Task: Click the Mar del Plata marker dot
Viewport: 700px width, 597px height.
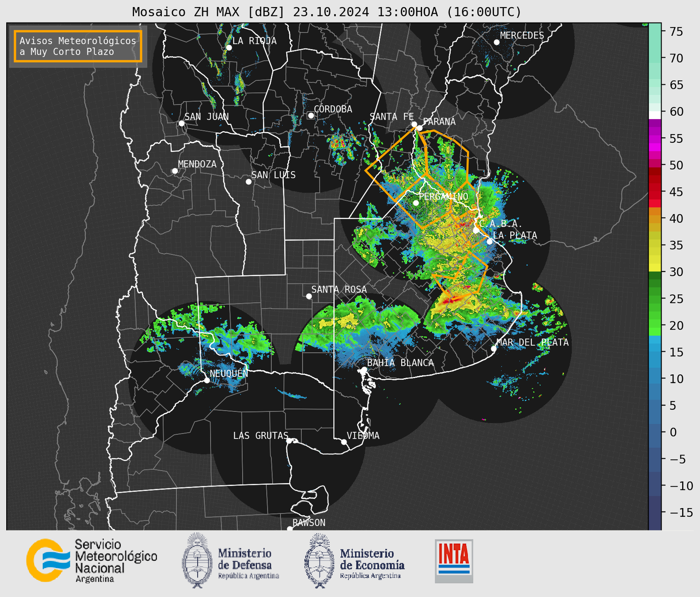Action: 494,349
